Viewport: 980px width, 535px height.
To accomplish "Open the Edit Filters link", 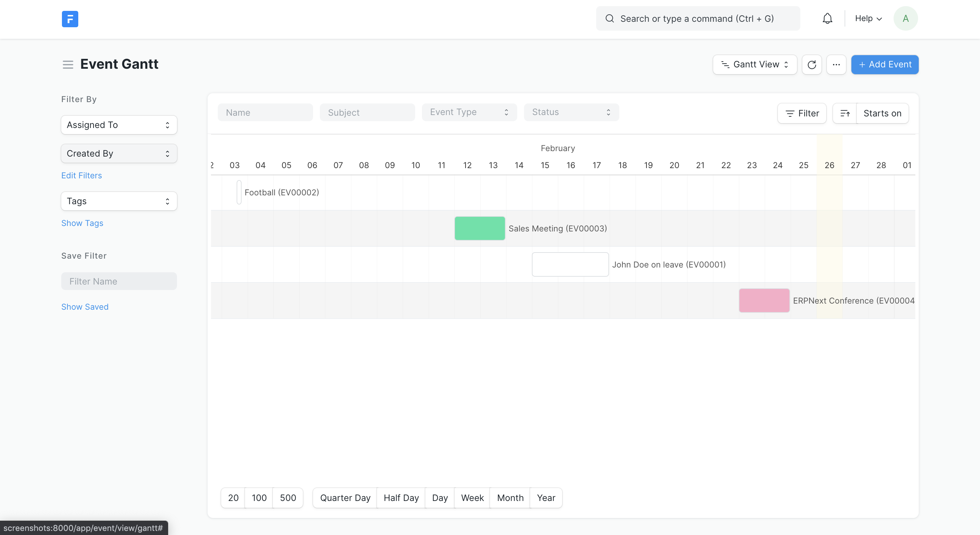I will 81,175.
